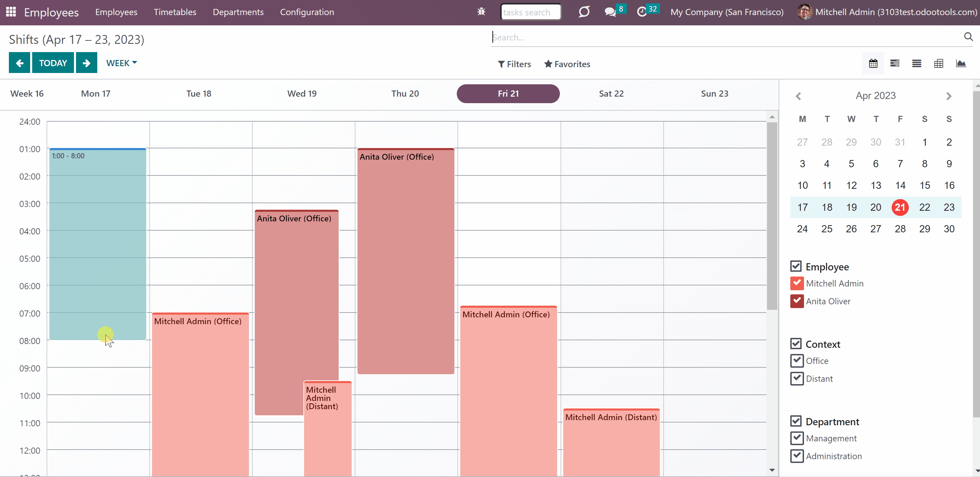Screen dimensions: 980x477
Task: Uncheck the Office context filter
Action: coord(796,360)
